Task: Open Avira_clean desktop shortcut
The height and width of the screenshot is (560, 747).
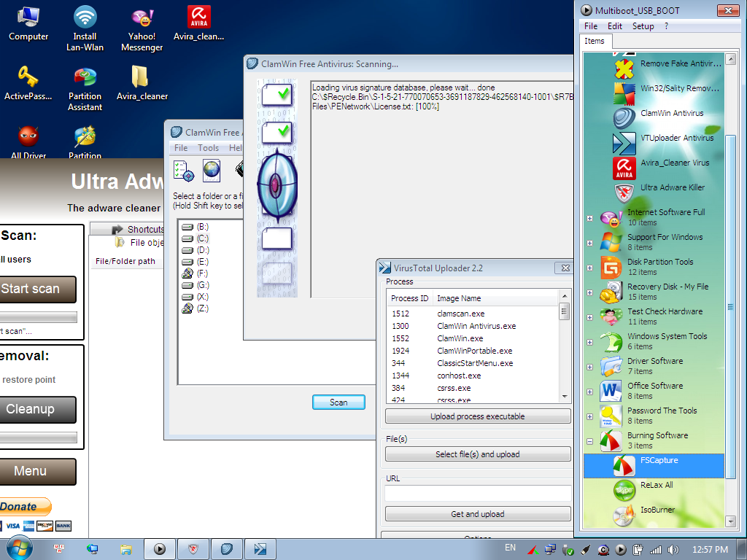Action: click(x=198, y=24)
